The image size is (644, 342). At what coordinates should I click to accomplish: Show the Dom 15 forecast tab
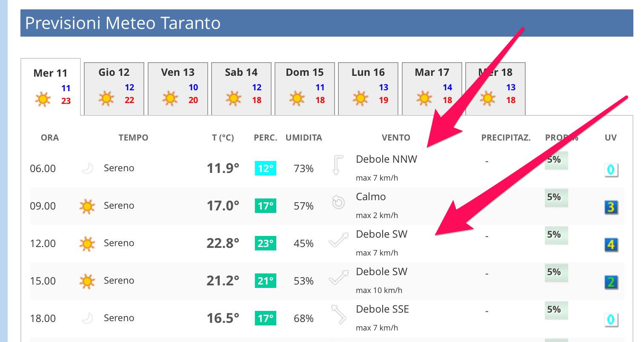tap(304, 89)
